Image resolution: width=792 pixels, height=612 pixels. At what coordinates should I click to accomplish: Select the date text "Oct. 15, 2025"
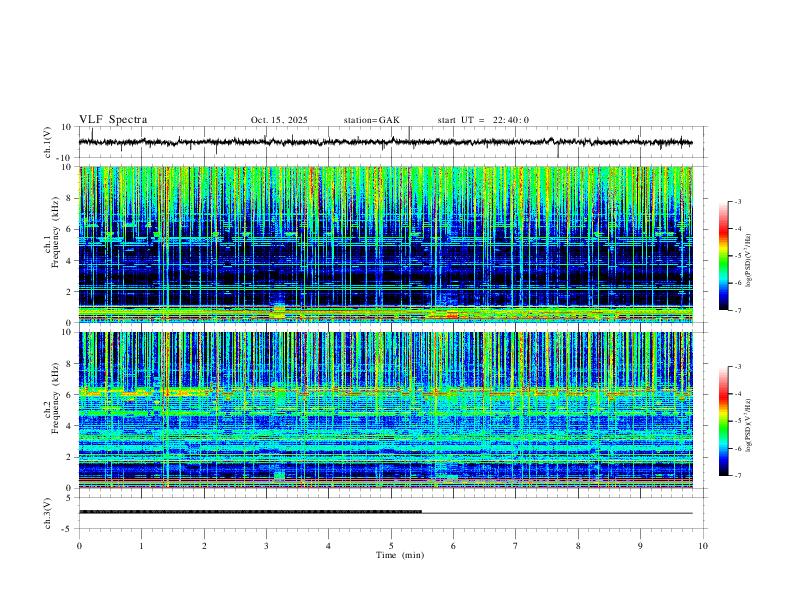[279, 120]
